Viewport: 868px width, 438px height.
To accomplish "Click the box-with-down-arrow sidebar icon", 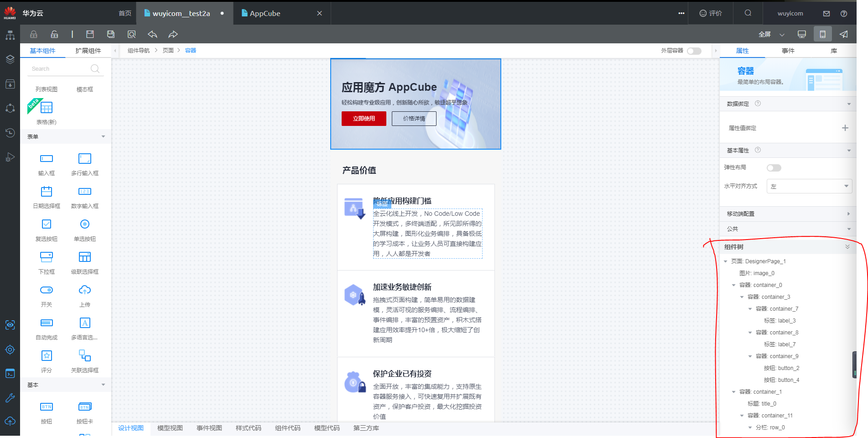I will coord(10,84).
